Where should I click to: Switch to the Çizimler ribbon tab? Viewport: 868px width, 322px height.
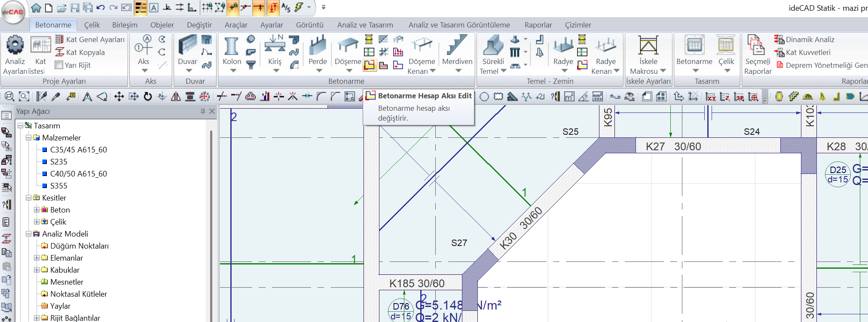pyautogui.click(x=578, y=25)
